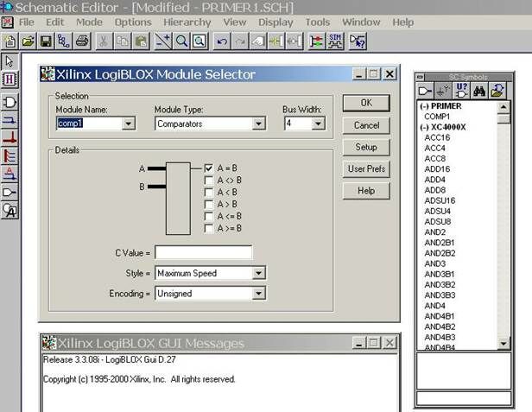
Task: Click the open library icon in SC Symbols
Action: point(497,91)
